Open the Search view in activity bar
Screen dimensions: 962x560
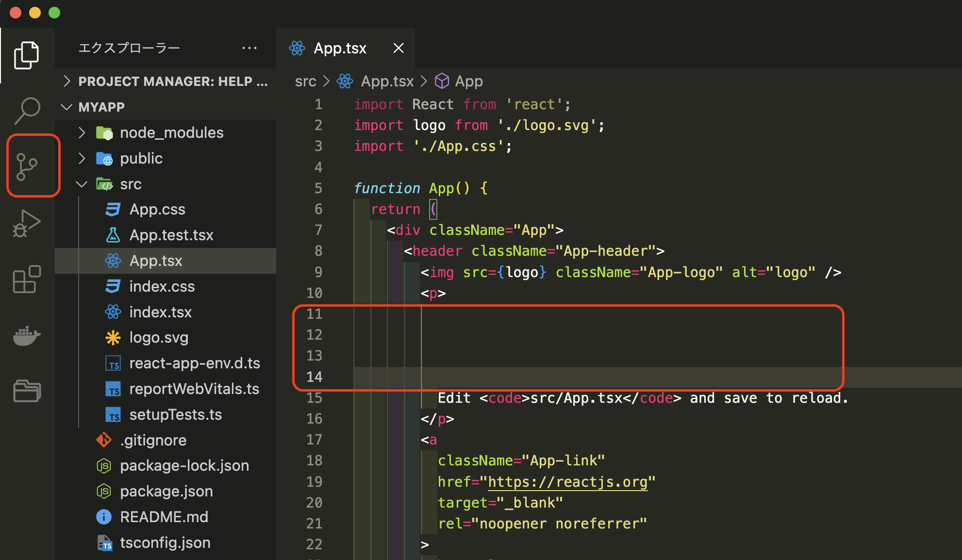[27, 111]
